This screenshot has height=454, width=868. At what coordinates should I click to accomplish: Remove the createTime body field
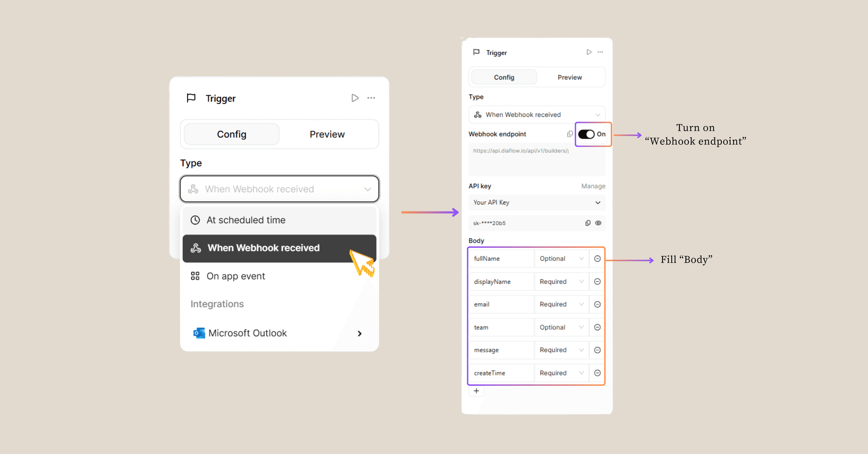coord(597,373)
